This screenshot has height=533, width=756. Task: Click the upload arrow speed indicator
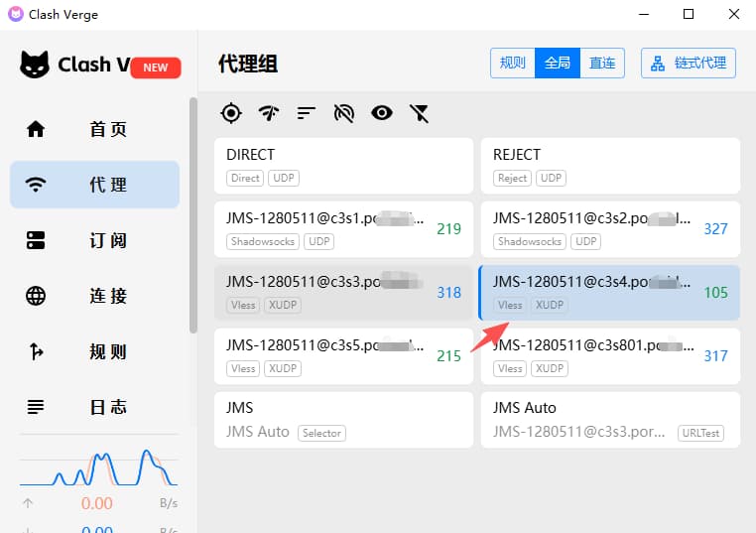[28, 503]
